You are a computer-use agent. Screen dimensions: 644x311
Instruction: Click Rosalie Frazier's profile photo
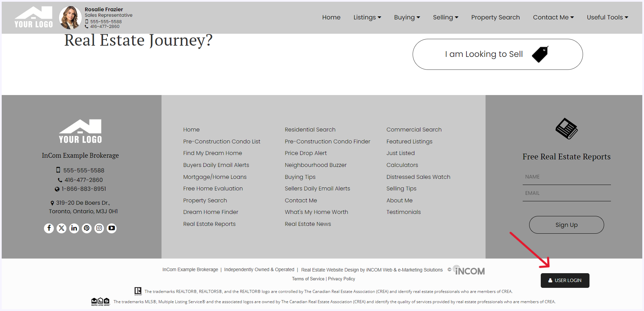pyautogui.click(x=70, y=17)
